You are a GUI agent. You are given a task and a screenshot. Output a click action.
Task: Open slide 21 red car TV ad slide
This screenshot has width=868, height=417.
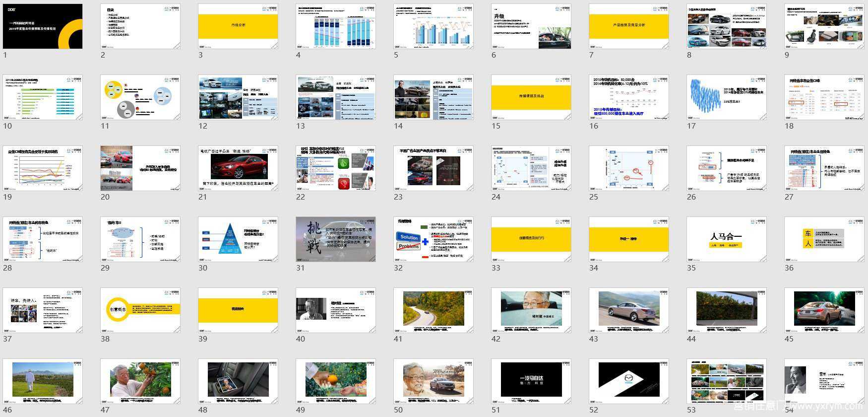pyautogui.click(x=238, y=168)
